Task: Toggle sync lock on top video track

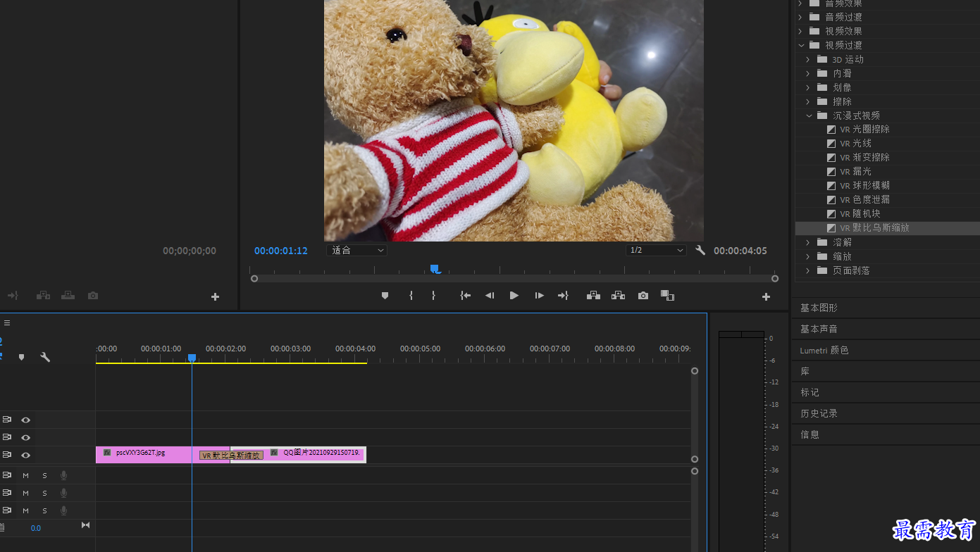Action: 7,420
